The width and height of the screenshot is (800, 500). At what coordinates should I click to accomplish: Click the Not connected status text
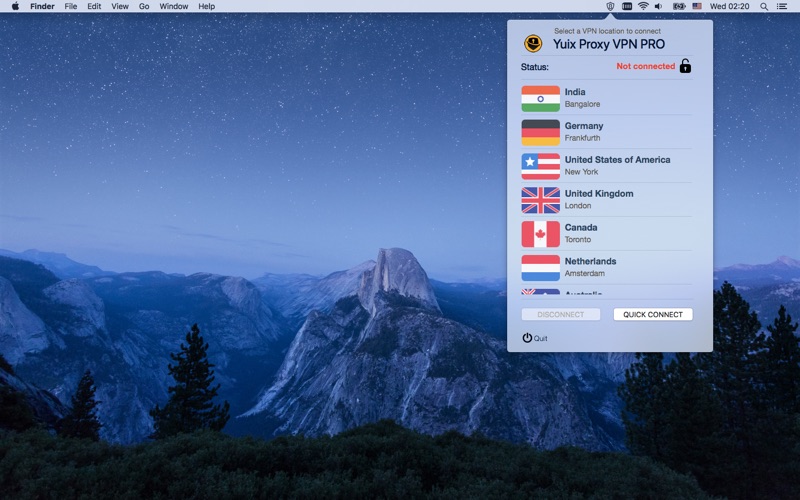(645, 66)
